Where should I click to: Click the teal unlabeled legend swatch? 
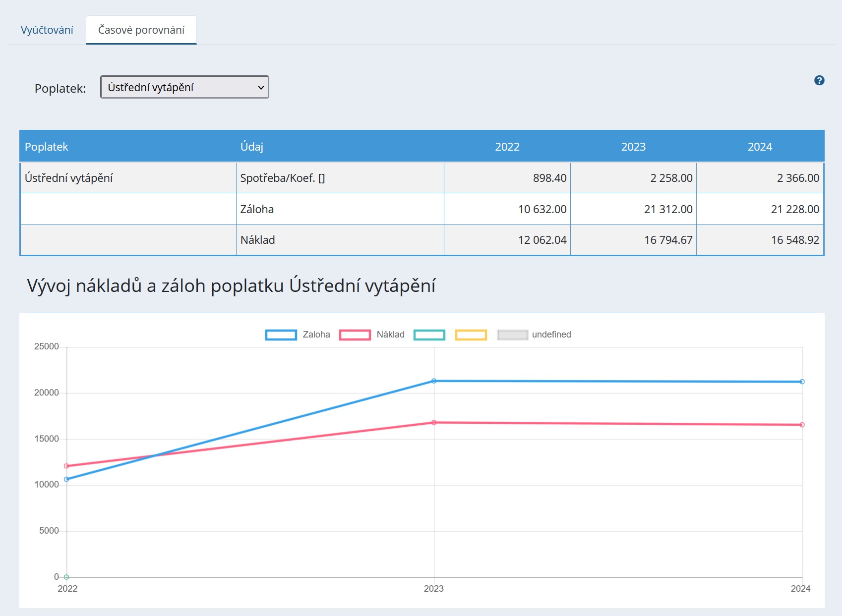429,335
